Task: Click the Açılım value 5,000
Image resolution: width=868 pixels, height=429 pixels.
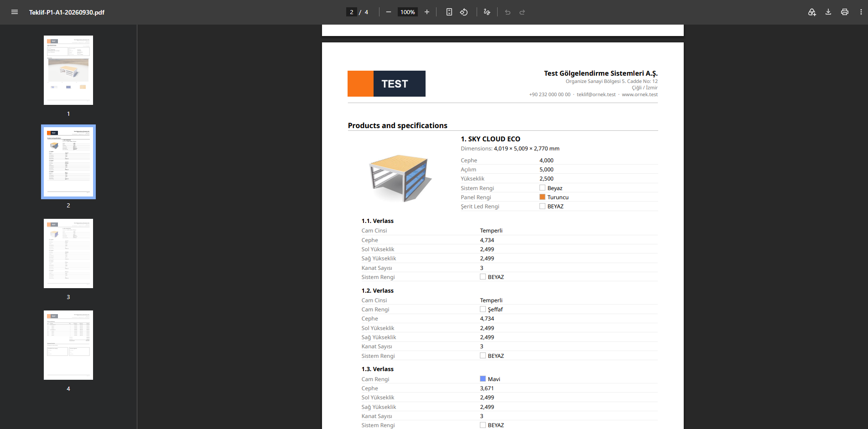Action: point(546,170)
